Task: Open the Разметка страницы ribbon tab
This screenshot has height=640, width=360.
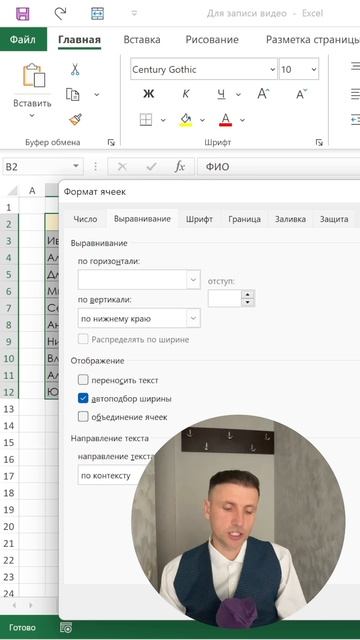Action: [x=312, y=40]
